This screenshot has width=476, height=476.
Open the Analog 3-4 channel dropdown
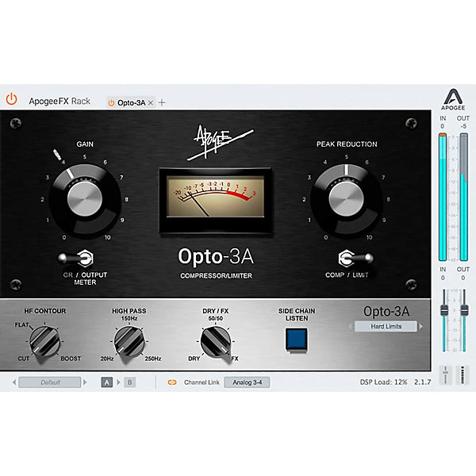click(248, 382)
